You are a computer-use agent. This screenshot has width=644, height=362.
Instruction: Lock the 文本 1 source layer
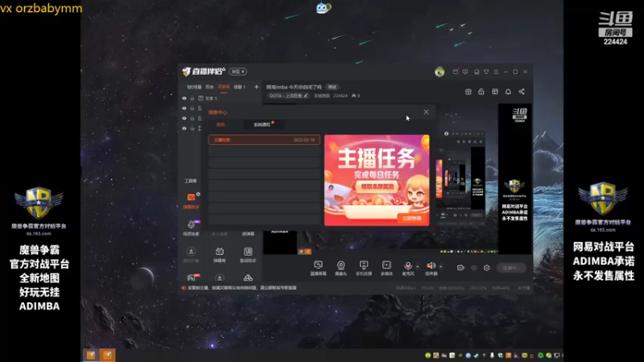[192, 98]
